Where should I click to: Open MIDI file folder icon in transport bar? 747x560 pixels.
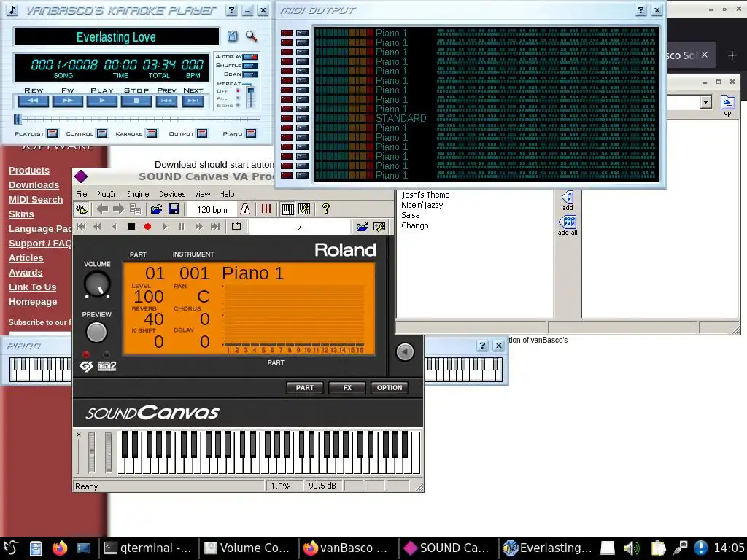362,227
